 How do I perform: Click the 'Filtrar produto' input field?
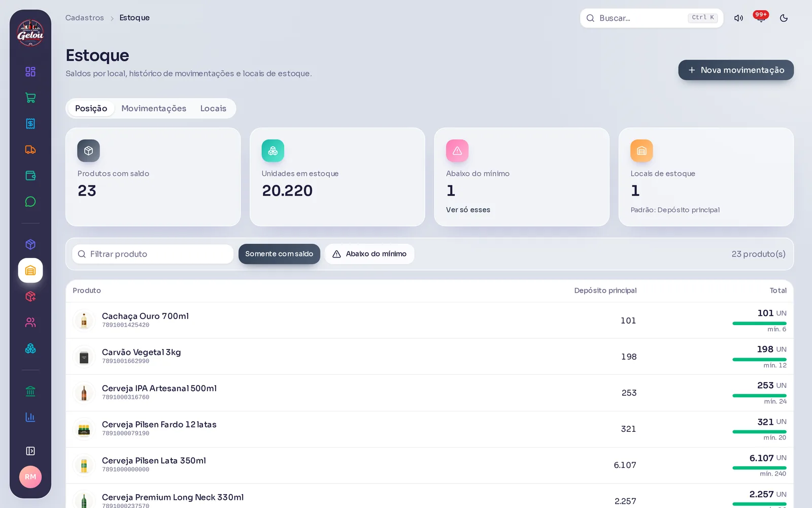[x=153, y=254]
